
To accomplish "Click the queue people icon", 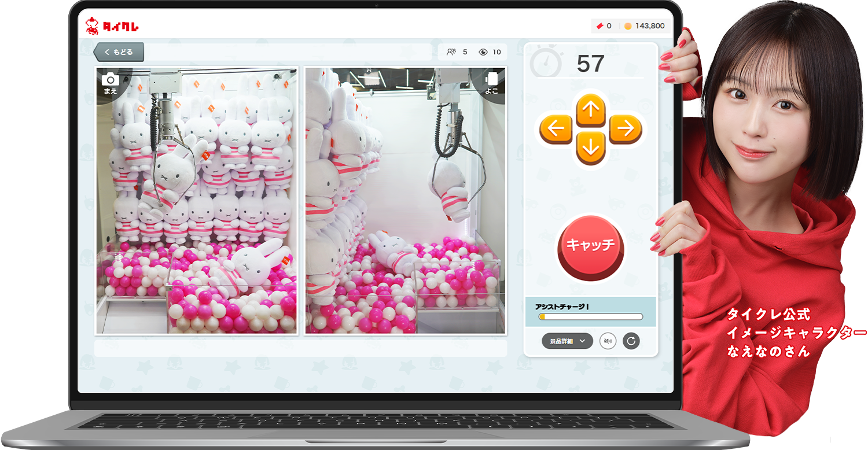I will click(x=451, y=52).
